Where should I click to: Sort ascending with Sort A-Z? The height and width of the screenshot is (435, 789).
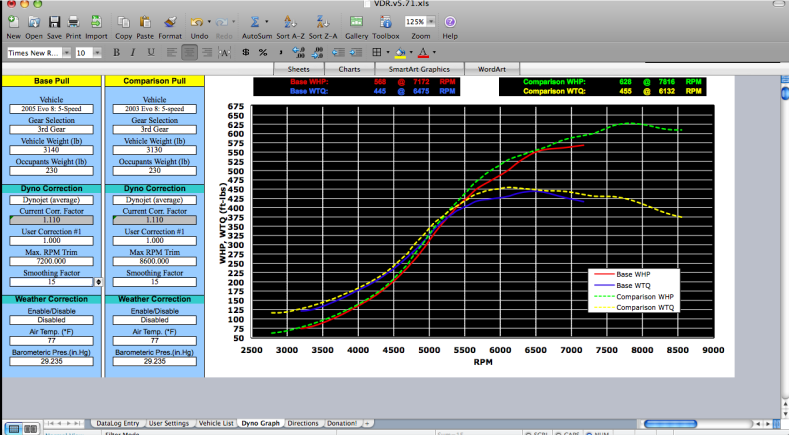pyautogui.click(x=290, y=22)
